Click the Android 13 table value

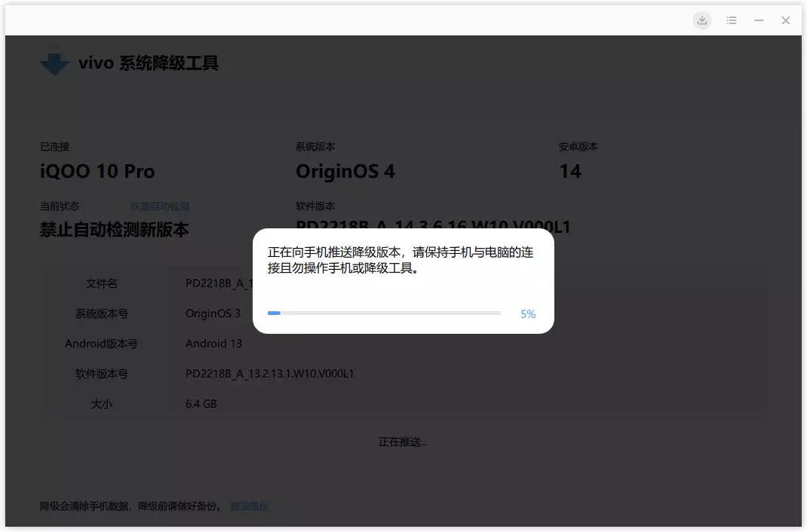click(x=213, y=344)
